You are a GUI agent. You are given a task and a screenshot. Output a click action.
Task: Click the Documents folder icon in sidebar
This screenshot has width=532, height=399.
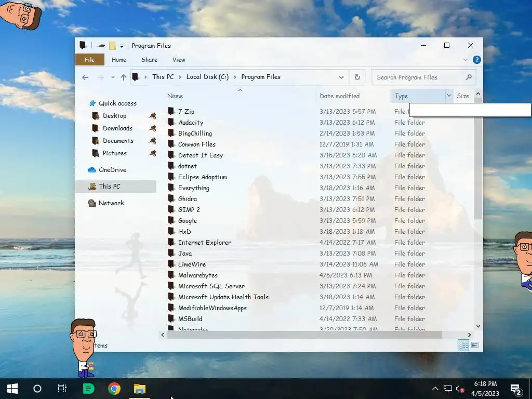tap(96, 140)
